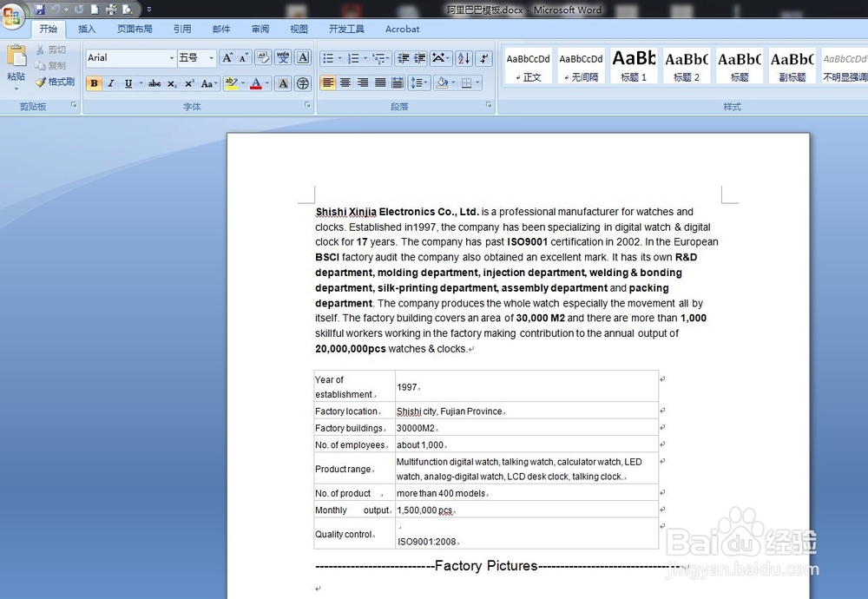Click 复制 copy button
The width and height of the screenshot is (868, 599).
point(51,65)
